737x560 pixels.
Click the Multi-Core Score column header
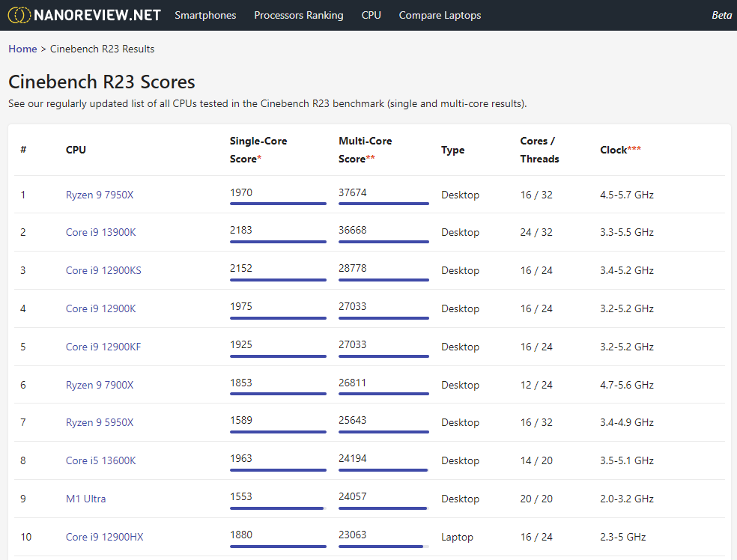[x=366, y=150]
